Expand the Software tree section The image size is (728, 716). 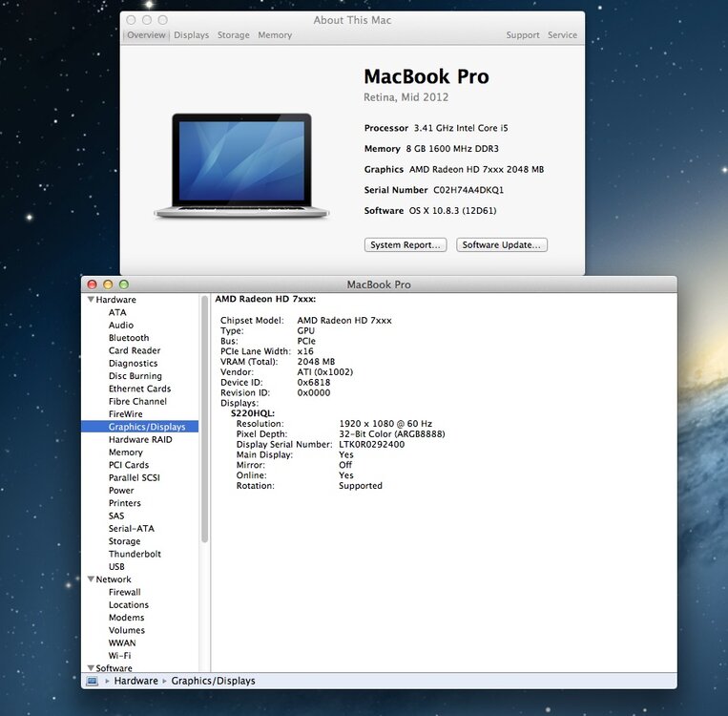(x=90, y=668)
